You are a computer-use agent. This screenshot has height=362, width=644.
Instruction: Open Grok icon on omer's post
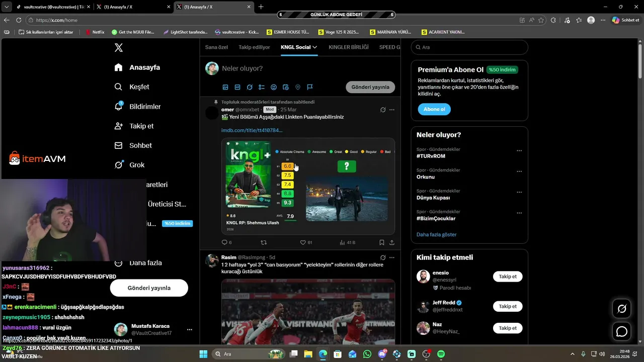383,110
